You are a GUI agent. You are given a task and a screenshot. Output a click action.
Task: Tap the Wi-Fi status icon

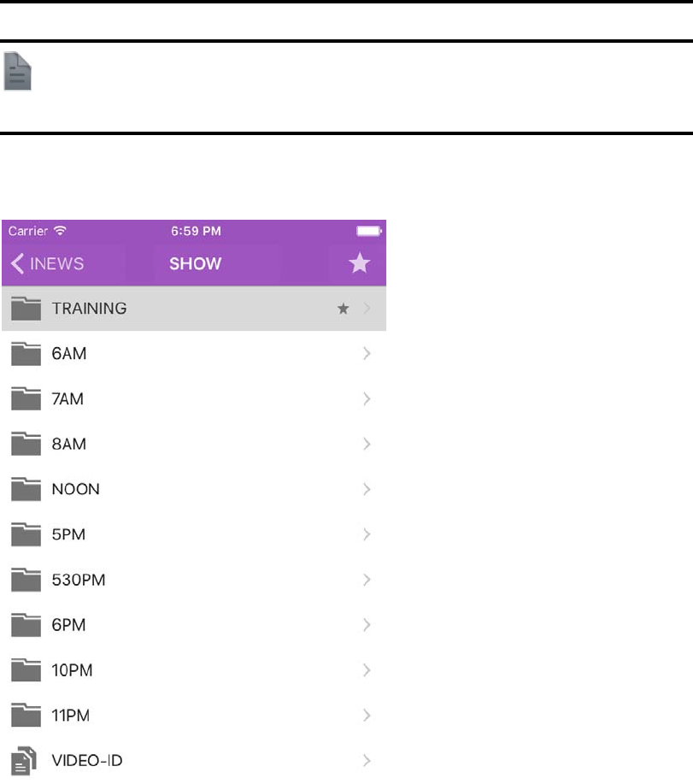tap(60, 231)
